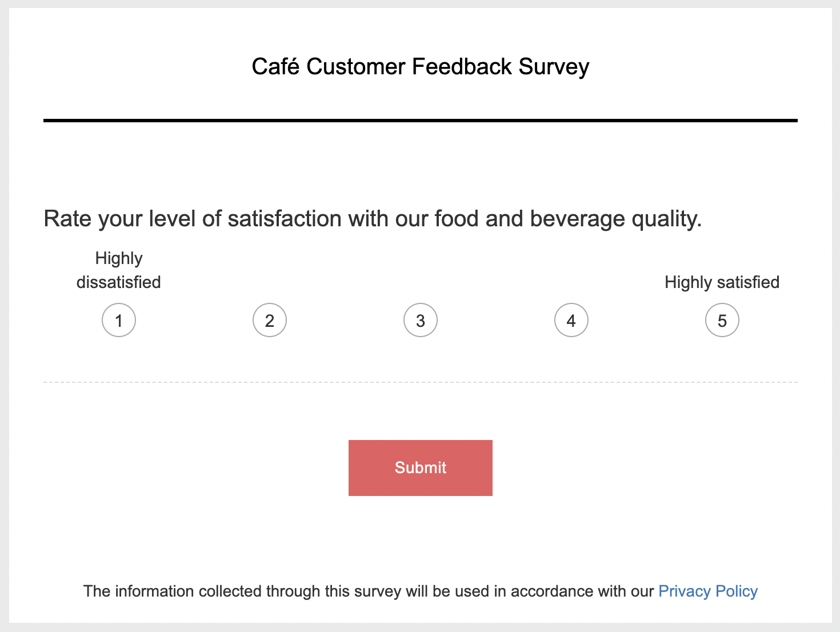Click the word 'dissatisfied' under Highly
Viewport: 840px width, 632px height.
click(x=119, y=282)
